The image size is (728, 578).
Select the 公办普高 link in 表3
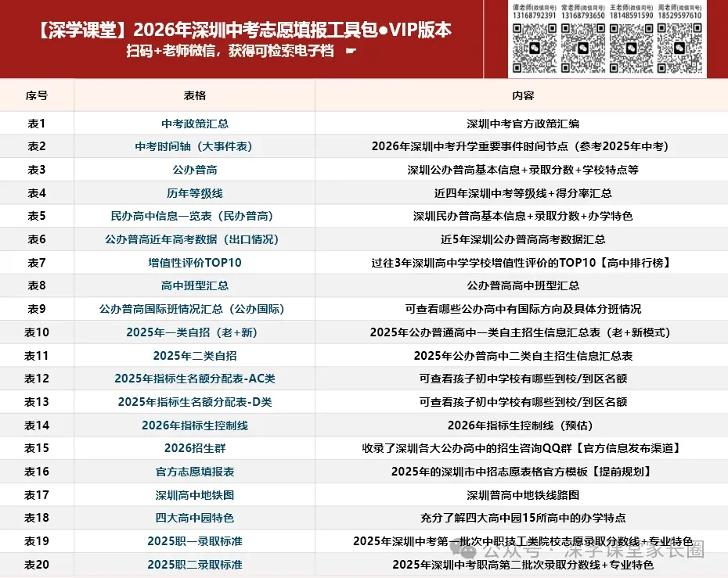click(x=194, y=170)
